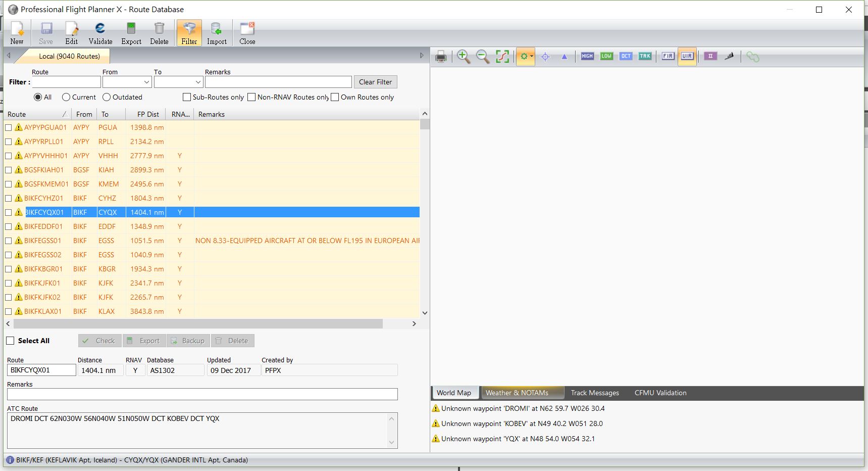Click the green chain link icon
Screen dimensions: 868x471
pos(753,57)
